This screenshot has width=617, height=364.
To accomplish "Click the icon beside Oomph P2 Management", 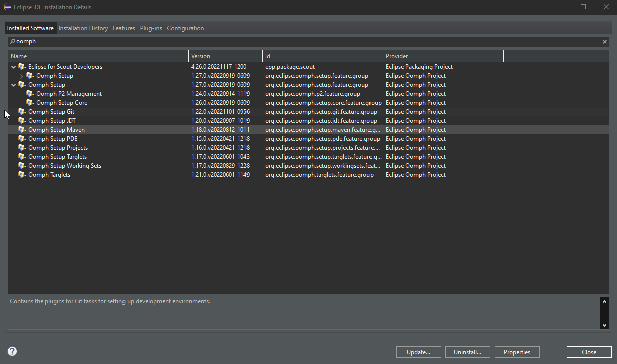I will coord(30,94).
